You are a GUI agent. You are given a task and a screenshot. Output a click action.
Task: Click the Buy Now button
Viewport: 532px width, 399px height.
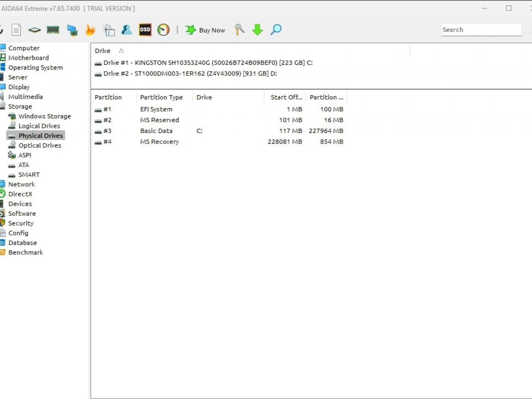[x=205, y=30]
